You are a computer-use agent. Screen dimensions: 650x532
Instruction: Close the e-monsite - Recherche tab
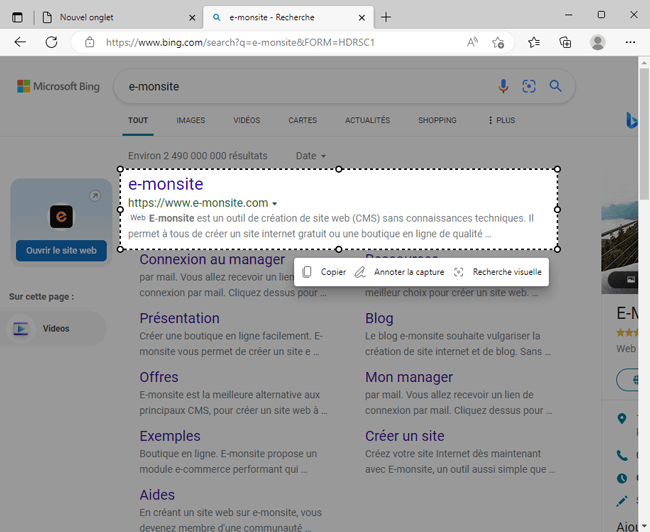coord(362,17)
